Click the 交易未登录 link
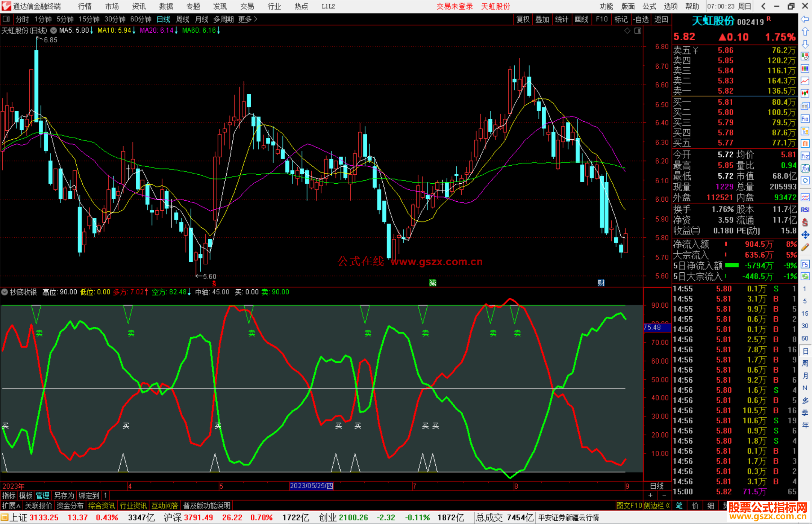812x524 pixels. pos(454,6)
